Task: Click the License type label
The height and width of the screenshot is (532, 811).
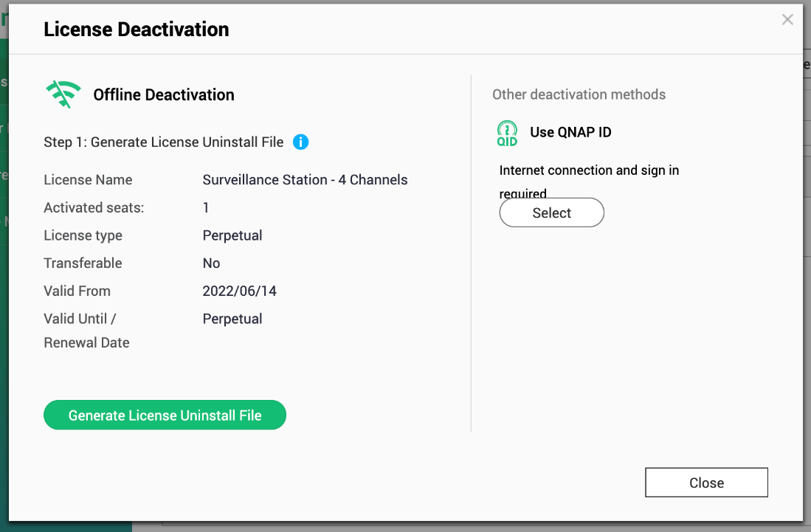Action: [x=83, y=235]
